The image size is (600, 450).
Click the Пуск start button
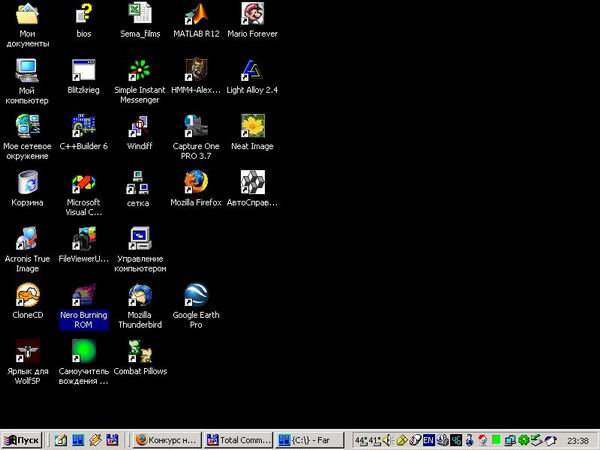point(23,440)
